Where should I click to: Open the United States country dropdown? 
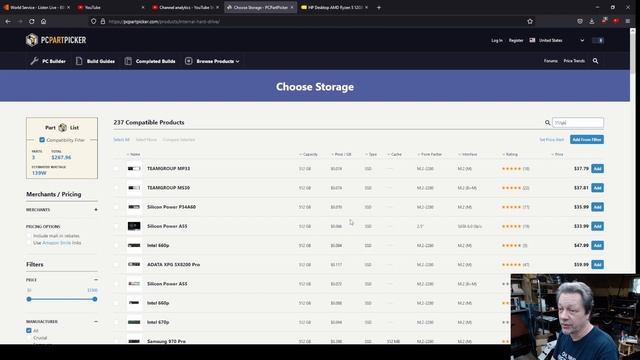(x=557, y=40)
